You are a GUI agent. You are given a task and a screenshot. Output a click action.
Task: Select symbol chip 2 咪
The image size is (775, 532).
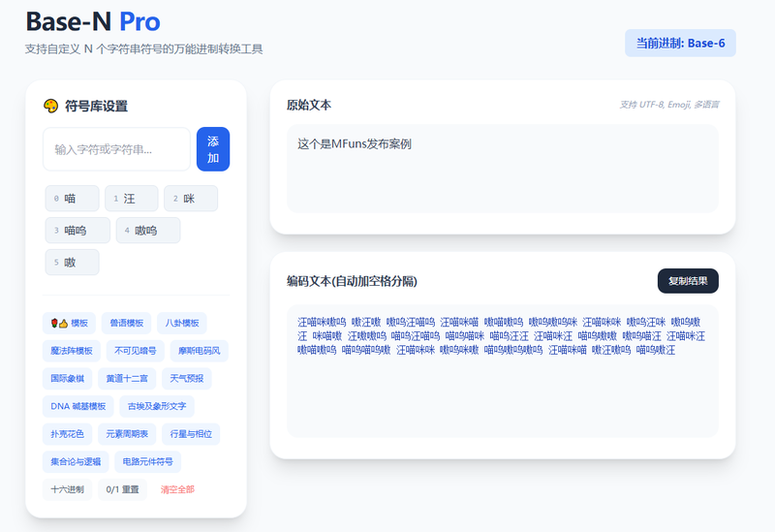[x=191, y=199]
